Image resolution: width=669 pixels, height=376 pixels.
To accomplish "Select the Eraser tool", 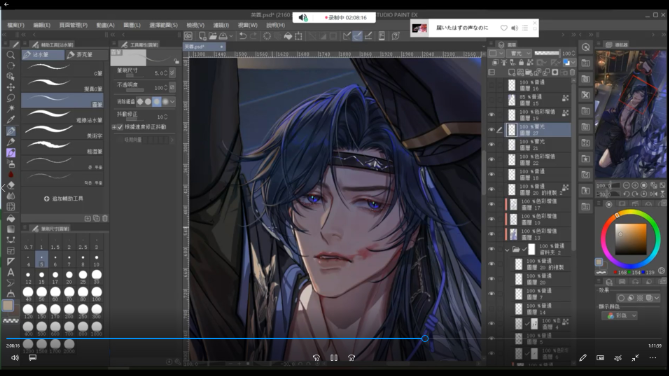I will pyautogui.click(x=11, y=185).
